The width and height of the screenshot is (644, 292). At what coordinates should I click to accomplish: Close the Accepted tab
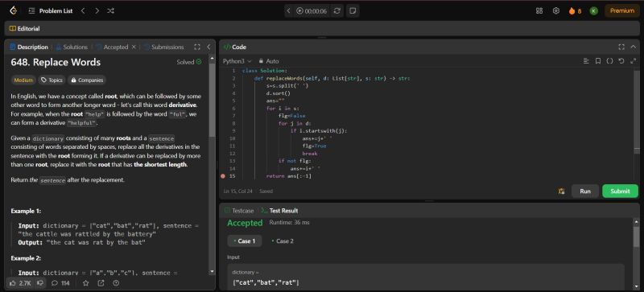134,47
